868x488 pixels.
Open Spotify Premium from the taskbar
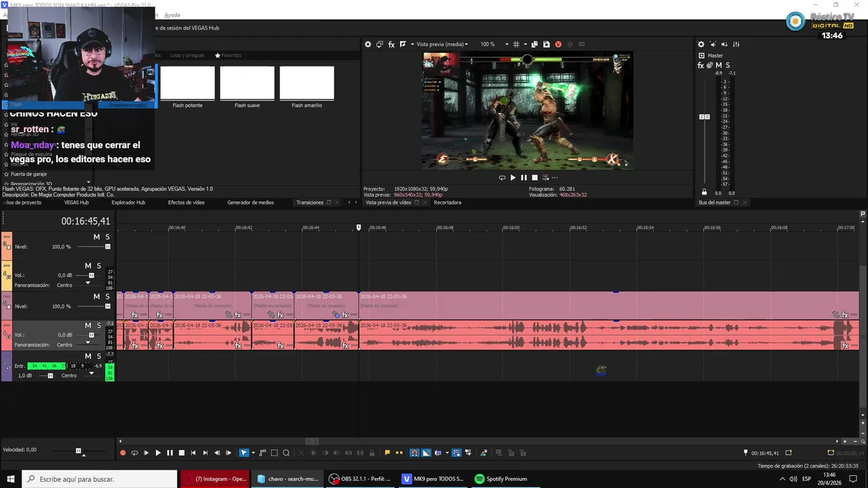point(501,479)
